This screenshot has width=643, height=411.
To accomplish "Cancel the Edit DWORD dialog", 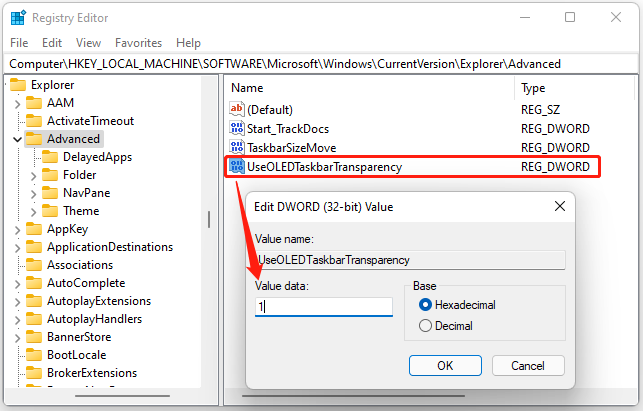I will (528, 365).
